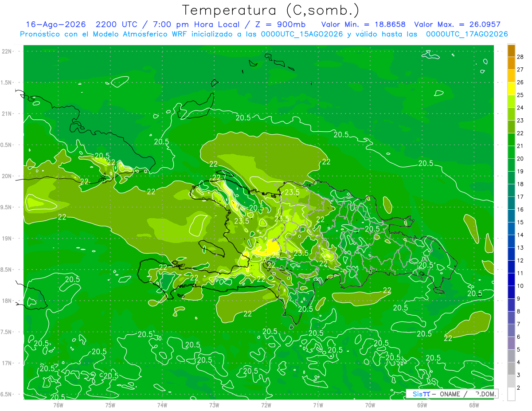
Task: Click the "0000UTC_17AGO2026" valid-until time
Action: [x=467, y=34]
